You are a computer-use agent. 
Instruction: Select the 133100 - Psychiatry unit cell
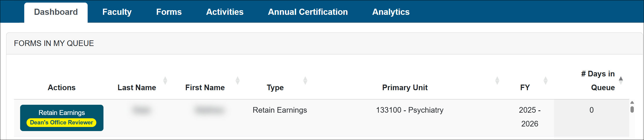[410, 110]
